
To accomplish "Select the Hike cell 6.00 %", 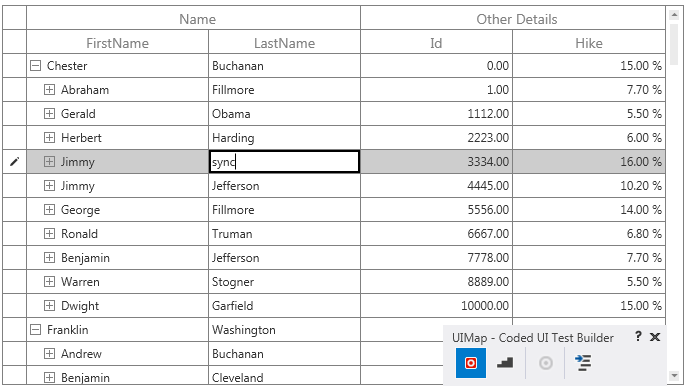I will [x=589, y=138].
